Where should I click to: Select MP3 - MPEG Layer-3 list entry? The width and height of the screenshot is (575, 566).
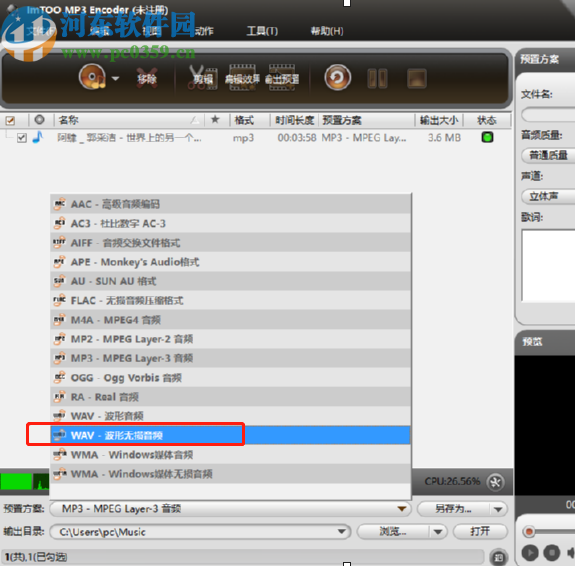(x=230, y=358)
